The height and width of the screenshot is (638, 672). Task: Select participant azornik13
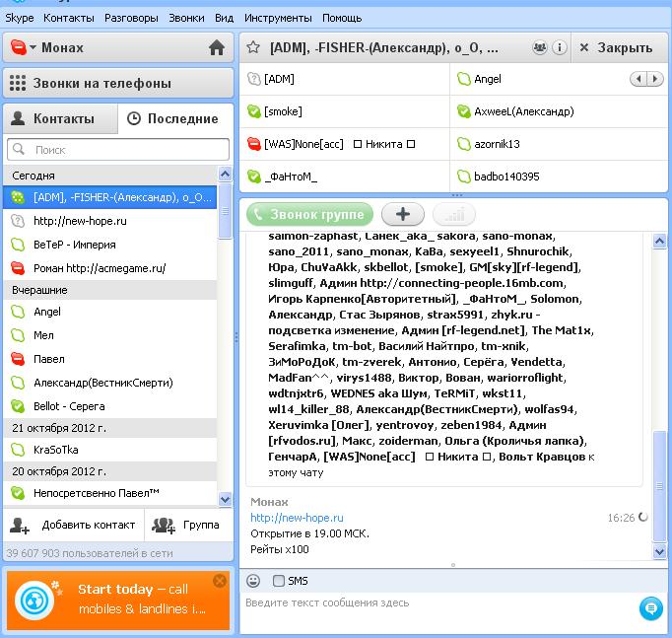[x=559, y=144]
